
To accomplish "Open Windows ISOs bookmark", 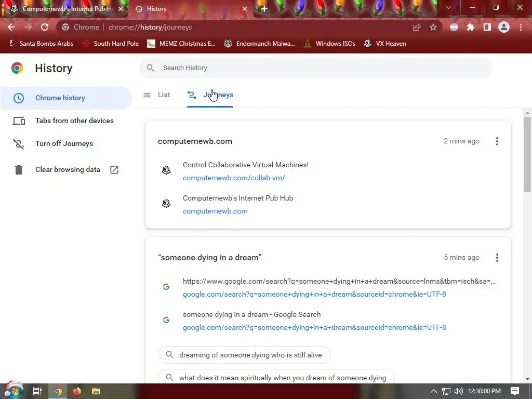I will [329, 44].
